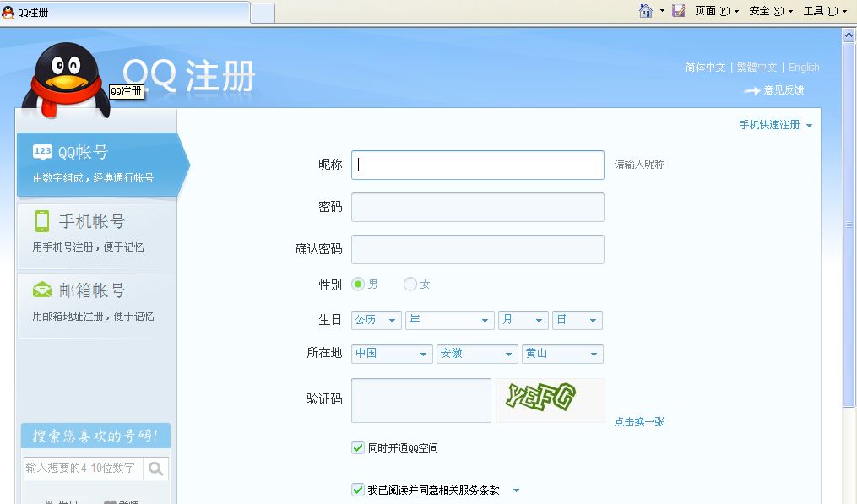The width and height of the screenshot is (857, 504).
Task: Open the 中国 country dropdown
Action: point(392,355)
